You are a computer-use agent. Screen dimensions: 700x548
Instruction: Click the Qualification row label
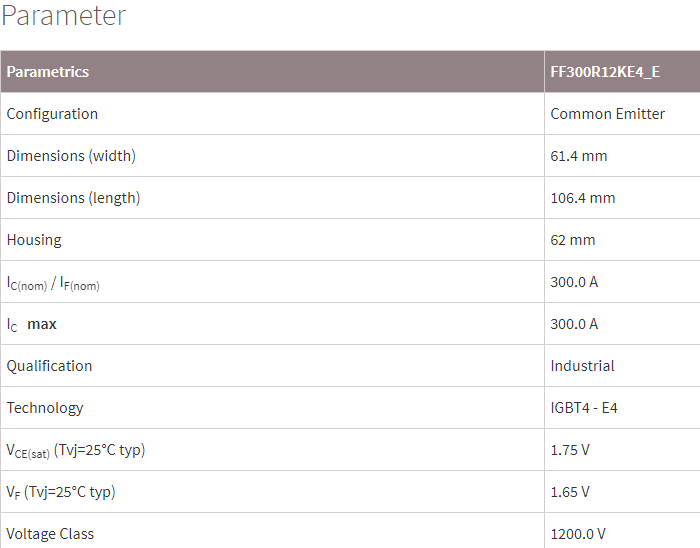(x=49, y=366)
